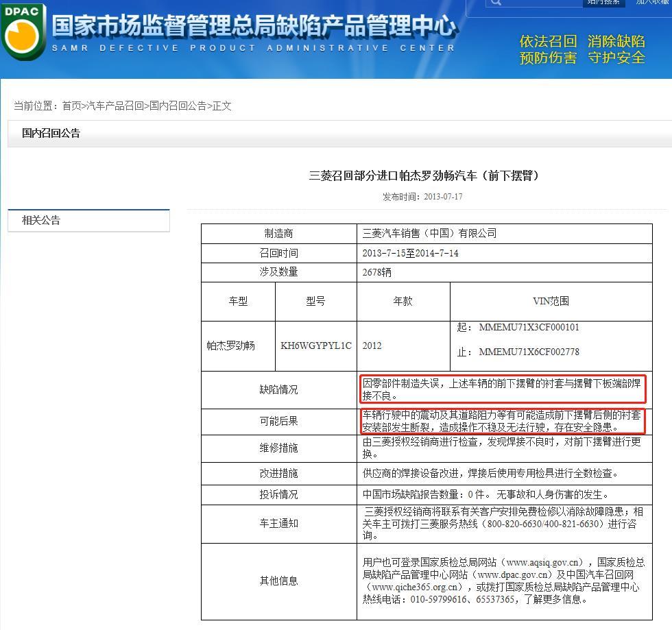Click ending VIN MMEMU71X6CF002778
Screen dimensions: 672x630
pyautogui.click(x=529, y=352)
